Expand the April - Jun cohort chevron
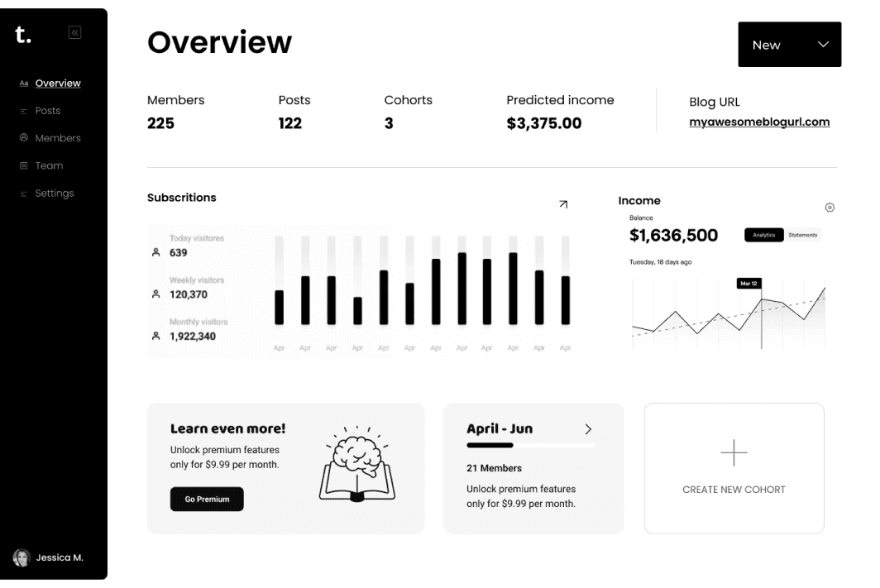The image size is (880, 588). pyautogui.click(x=588, y=429)
